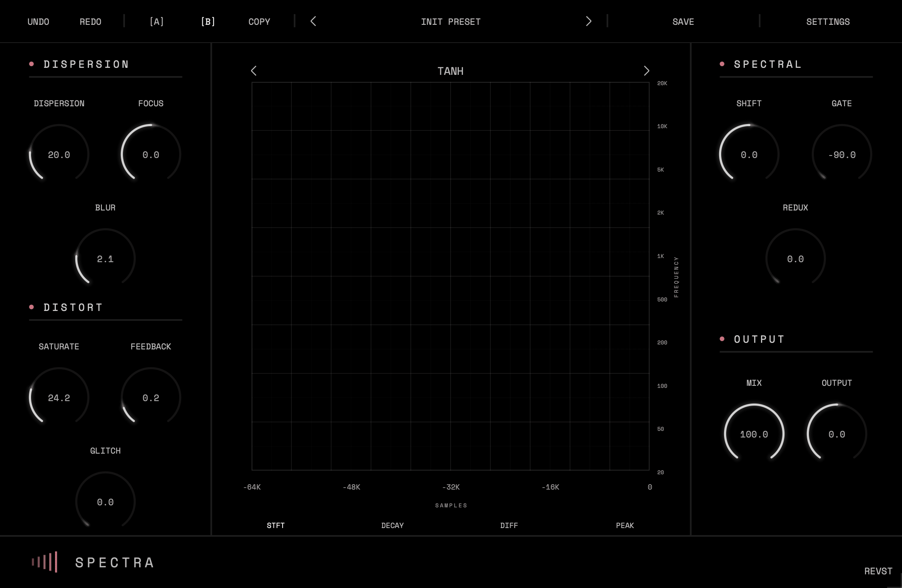
Task: Switch to the PEAK view tab
Action: (x=625, y=525)
